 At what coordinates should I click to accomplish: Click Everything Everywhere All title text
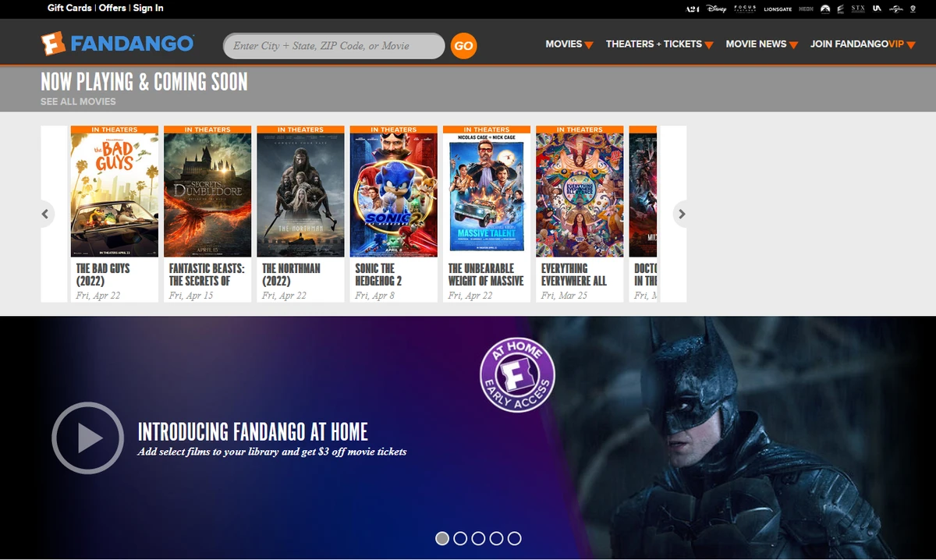(574, 275)
